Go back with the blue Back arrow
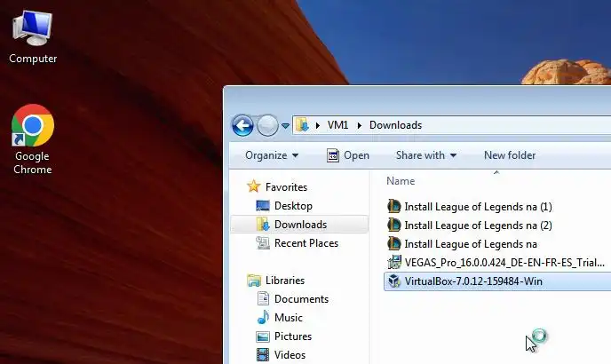 (242, 125)
